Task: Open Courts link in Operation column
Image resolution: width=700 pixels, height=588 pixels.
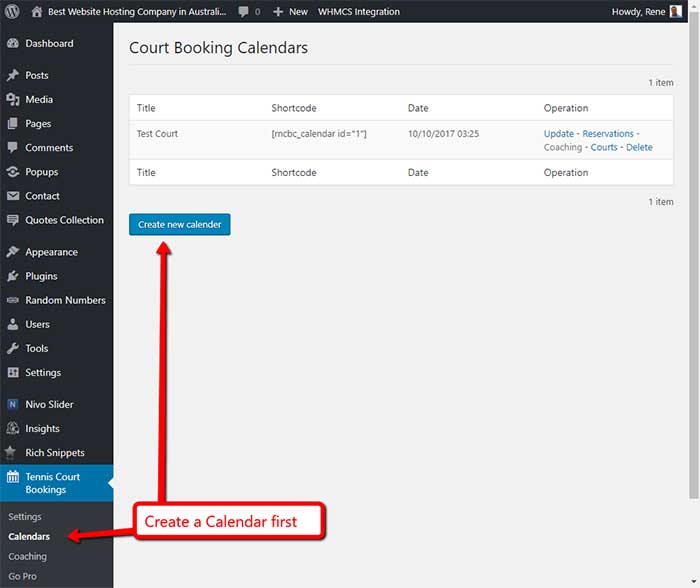Action: (604, 147)
